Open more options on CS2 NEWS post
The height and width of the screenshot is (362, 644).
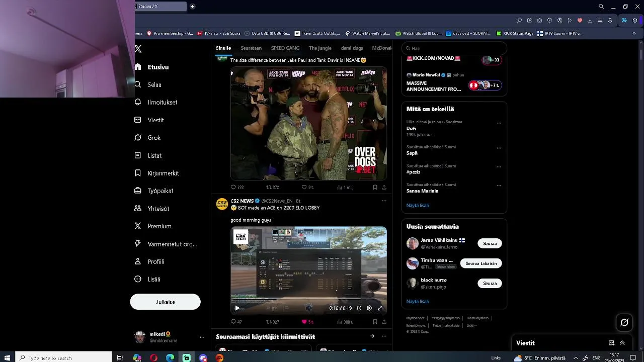click(384, 201)
